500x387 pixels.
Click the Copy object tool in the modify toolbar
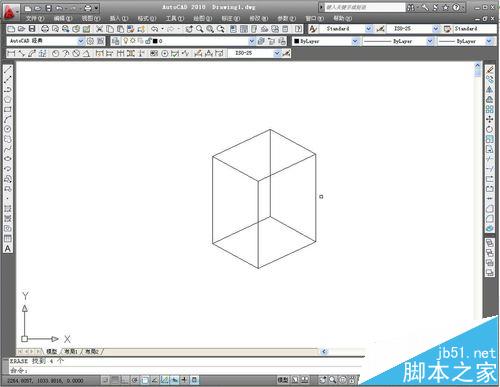tap(489, 79)
